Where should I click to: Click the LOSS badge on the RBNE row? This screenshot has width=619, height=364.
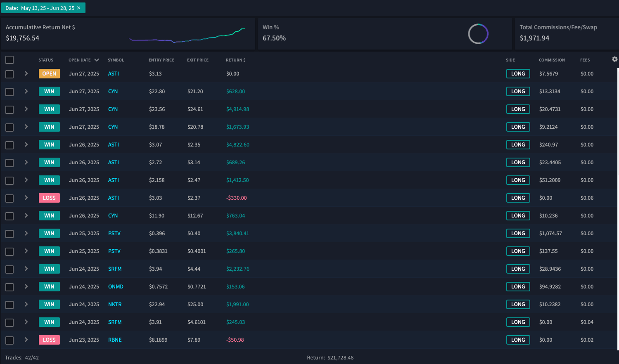pyautogui.click(x=49, y=340)
